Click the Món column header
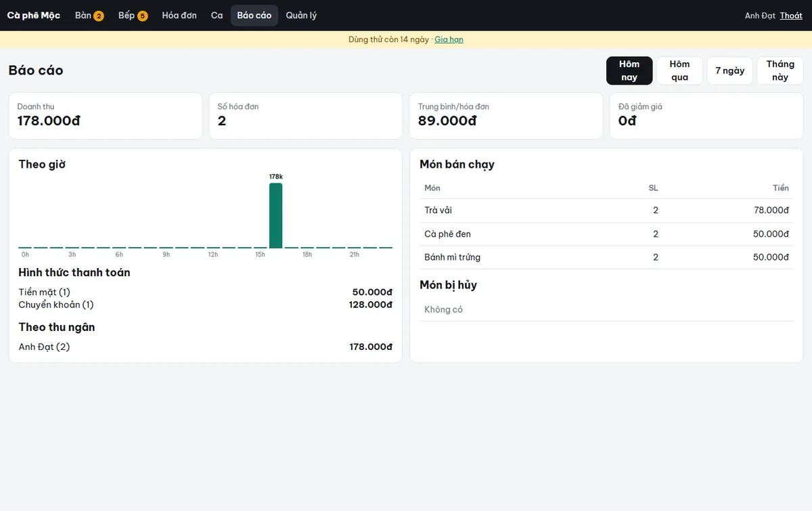Image resolution: width=812 pixels, height=511 pixels. click(432, 188)
